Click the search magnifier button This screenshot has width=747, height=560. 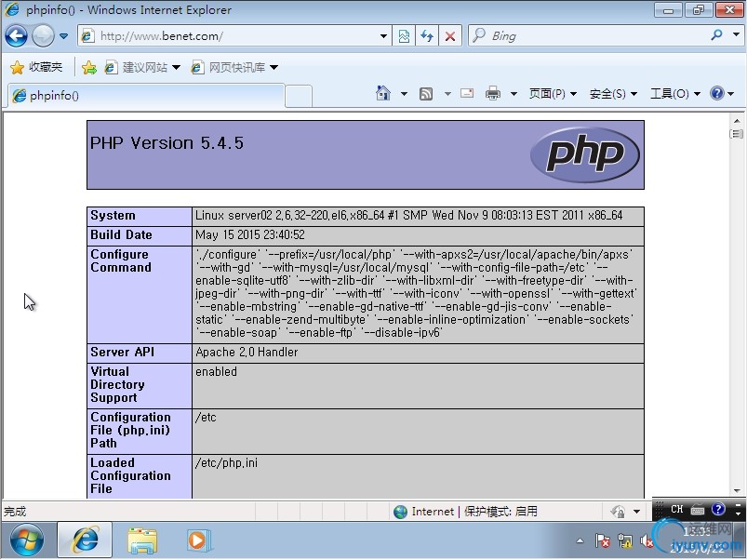(716, 34)
